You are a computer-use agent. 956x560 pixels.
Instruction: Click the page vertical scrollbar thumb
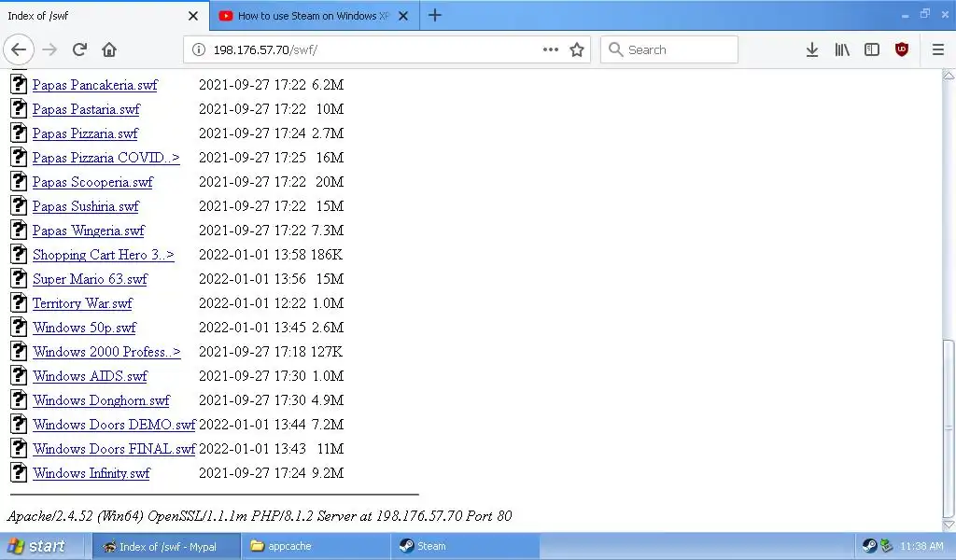click(949, 427)
